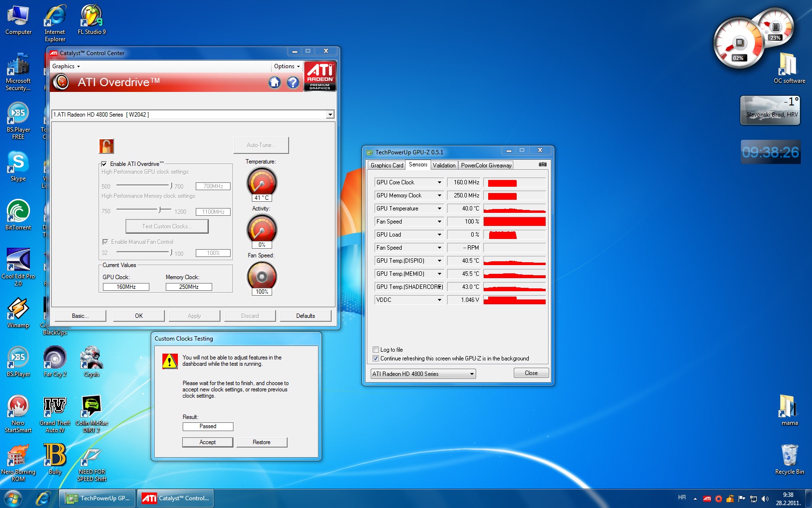Click the GPU-Z screenshot camera icon
The image size is (812, 508).
point(543,164)
